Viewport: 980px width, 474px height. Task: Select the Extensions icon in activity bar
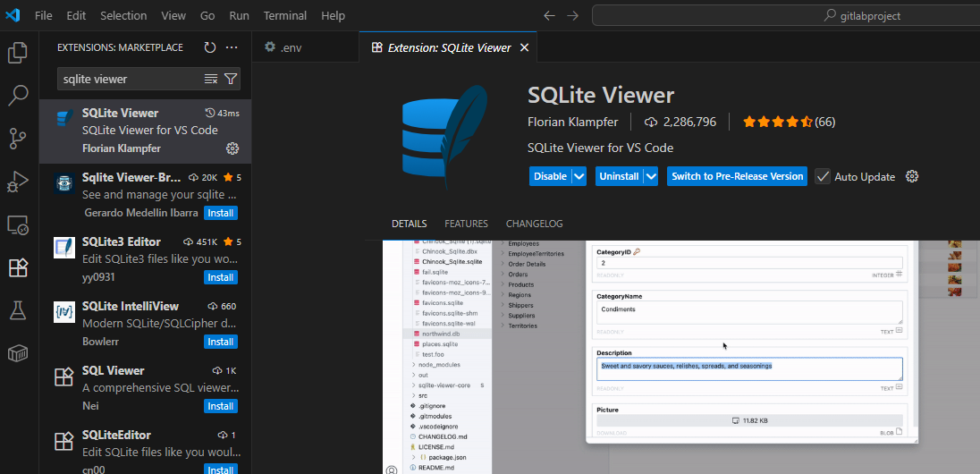[x=18, y=267]
